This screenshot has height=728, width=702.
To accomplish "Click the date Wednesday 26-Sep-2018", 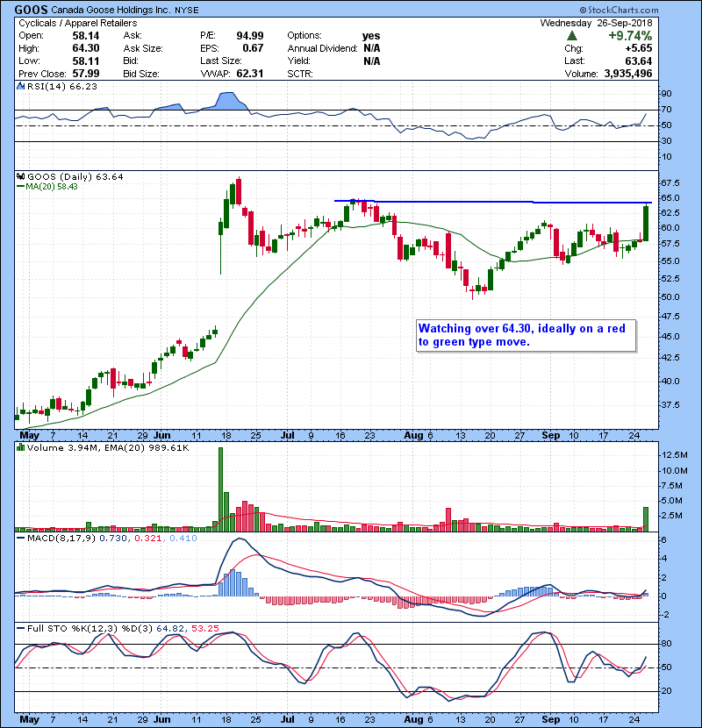I will pyautogui.click(x=596, y=23).
